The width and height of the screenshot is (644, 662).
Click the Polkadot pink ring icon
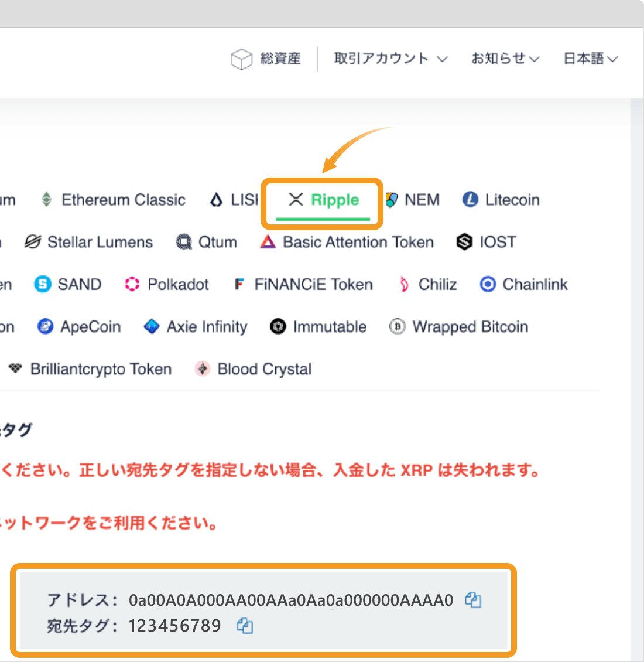[132, 284]
